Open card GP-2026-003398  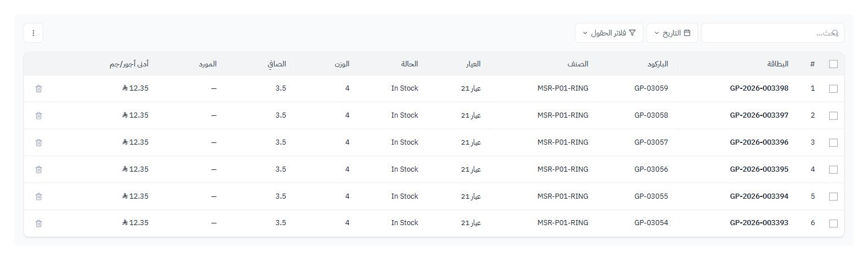[x=759, y=88]
